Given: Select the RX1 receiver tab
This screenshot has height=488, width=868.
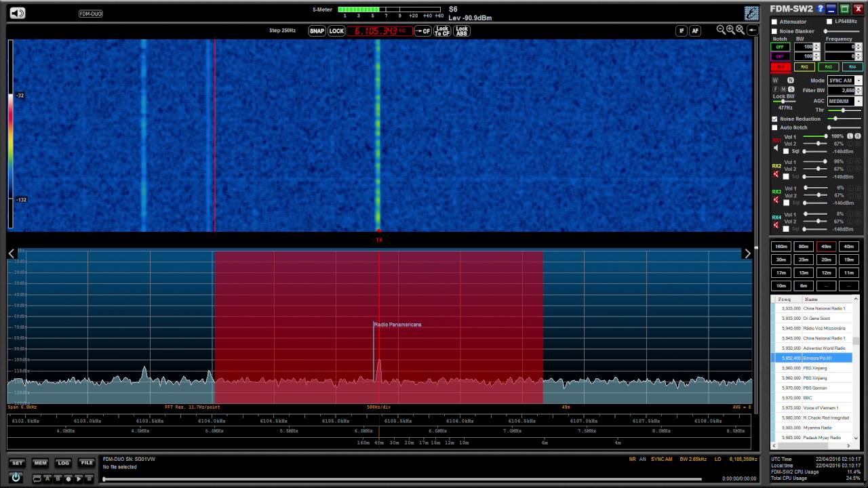Looking at the screenshot, I should pyautogui.click(x=781, y=67).
